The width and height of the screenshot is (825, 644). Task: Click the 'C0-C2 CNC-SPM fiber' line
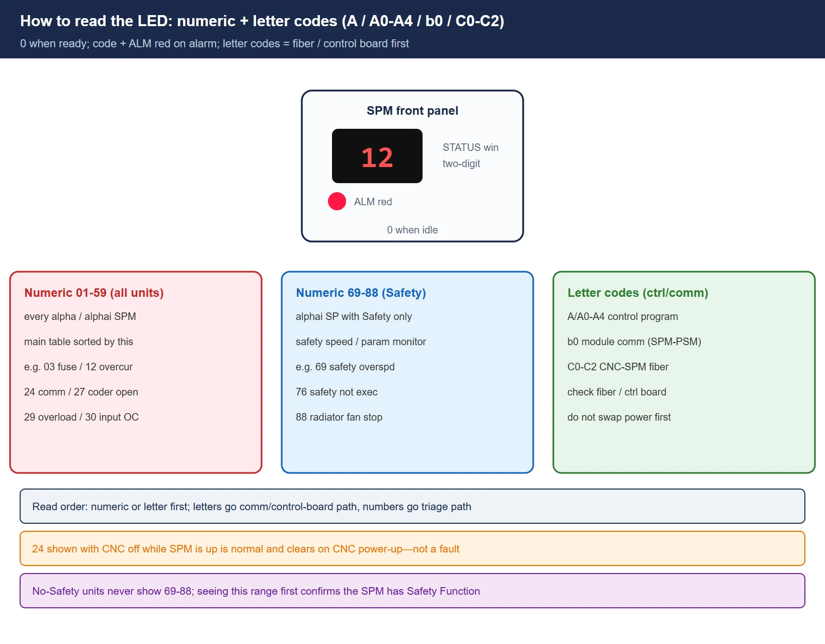(x=618, y=367)
